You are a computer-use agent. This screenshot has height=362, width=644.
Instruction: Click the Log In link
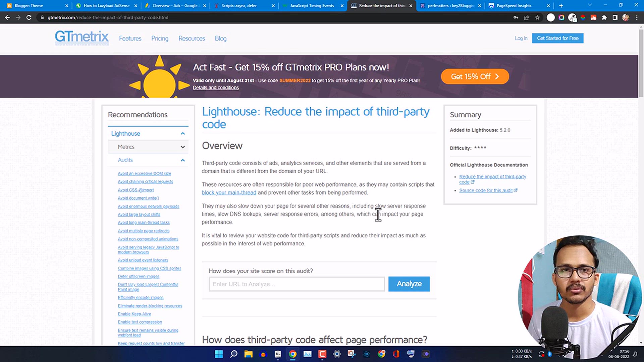coord(521,38)
